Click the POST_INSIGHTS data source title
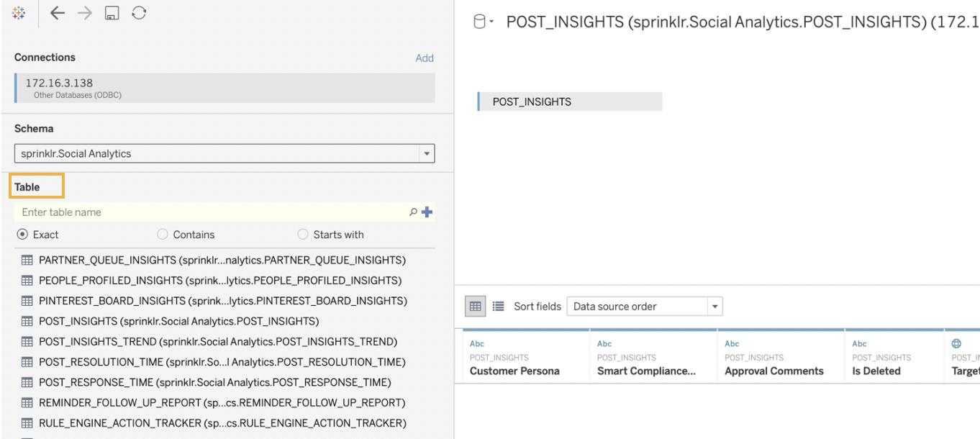This screenshot has height=439, width=980. click(743, 22)
